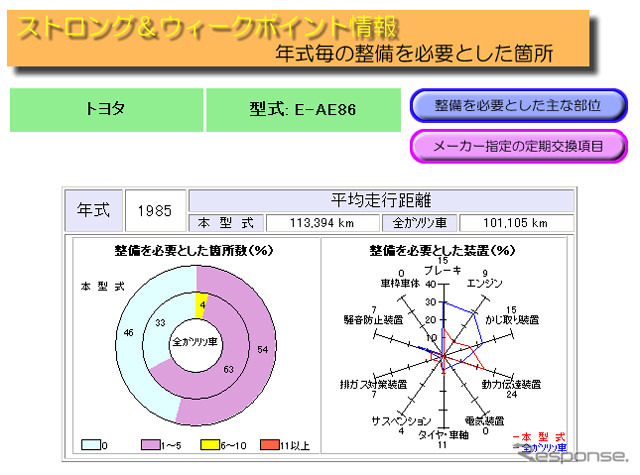Image resolution: width=640 pixels, height=475 pixels.
Task: Click the 113,394 km value
Action: coord(322,223)
